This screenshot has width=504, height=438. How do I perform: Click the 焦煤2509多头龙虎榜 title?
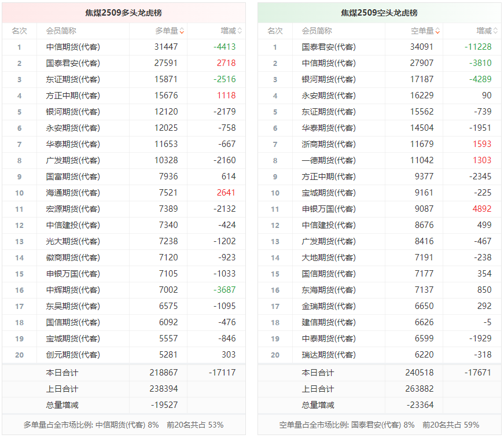point(123,13)
